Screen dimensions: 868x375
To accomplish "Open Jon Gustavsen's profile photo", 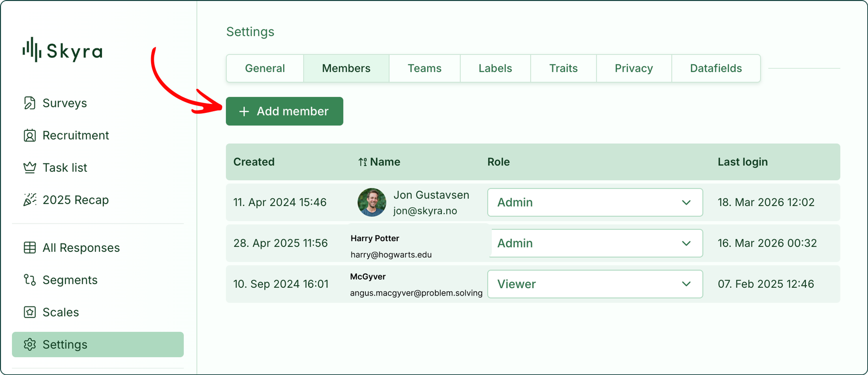I will pyautogui.click(x=372, y=202).
